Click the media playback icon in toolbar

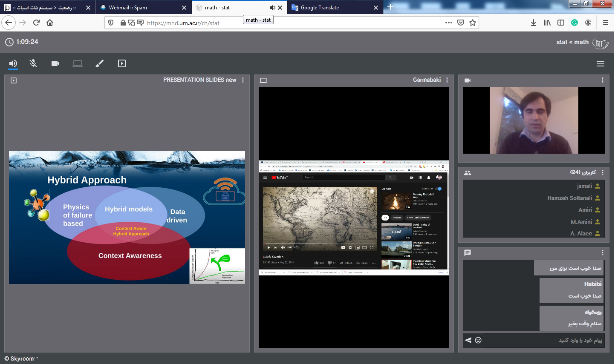pyautogui.click(x=122, y=63)
